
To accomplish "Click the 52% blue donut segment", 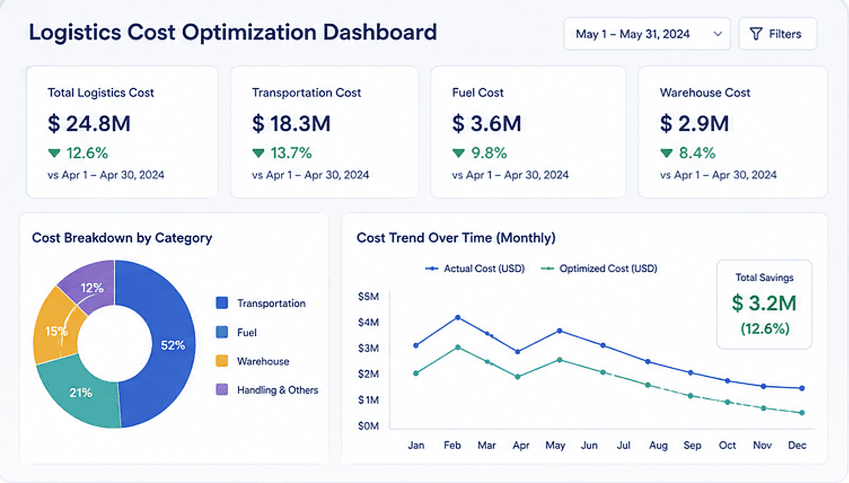I will point(173,345).
